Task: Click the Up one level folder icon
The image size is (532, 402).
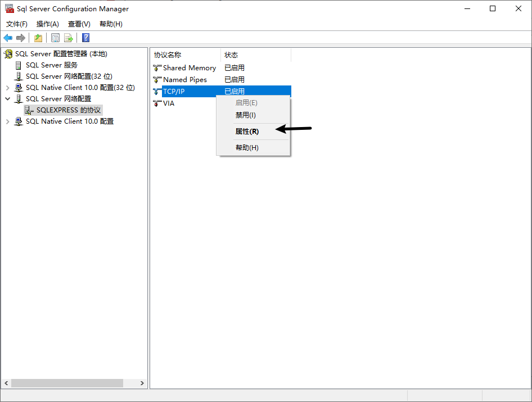Action: (38, 38)
